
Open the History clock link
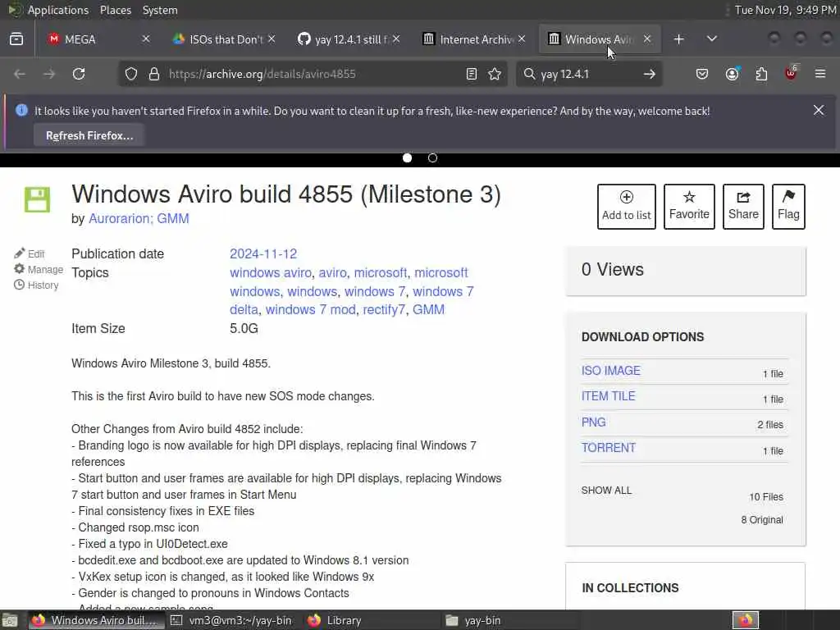[x=36, y=285]
